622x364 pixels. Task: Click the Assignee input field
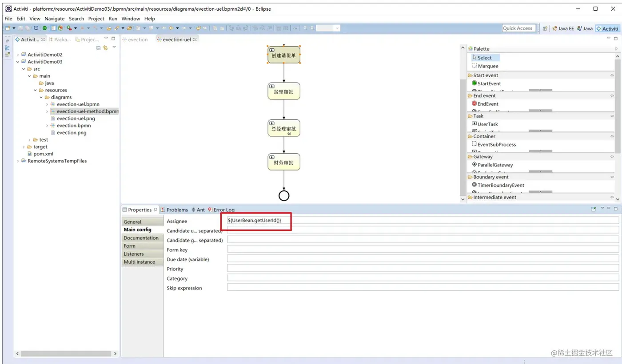point(423,220)
